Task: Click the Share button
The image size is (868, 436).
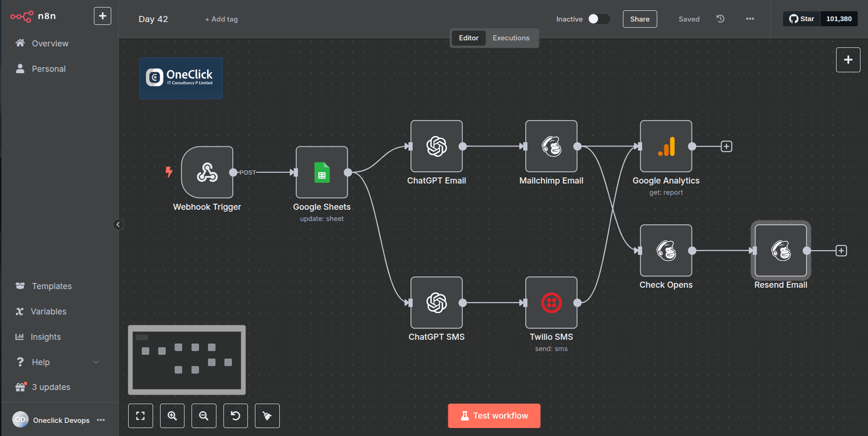Action: 639,19
